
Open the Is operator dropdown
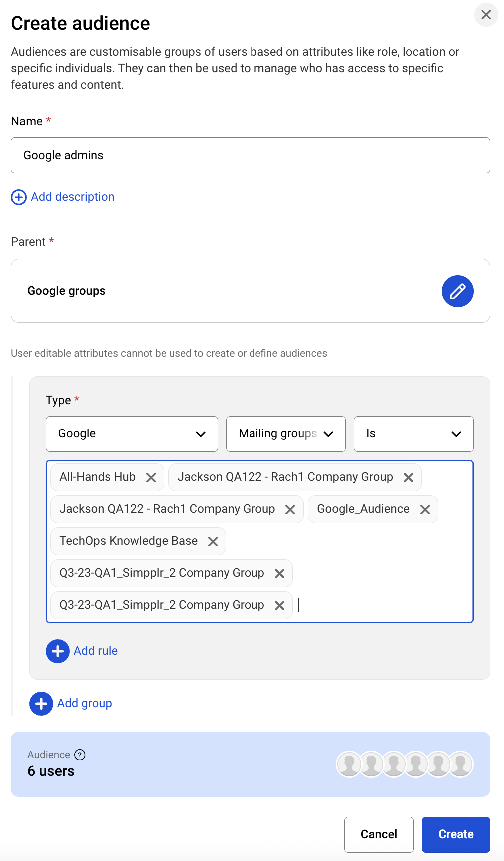click(x=413, y=434)
